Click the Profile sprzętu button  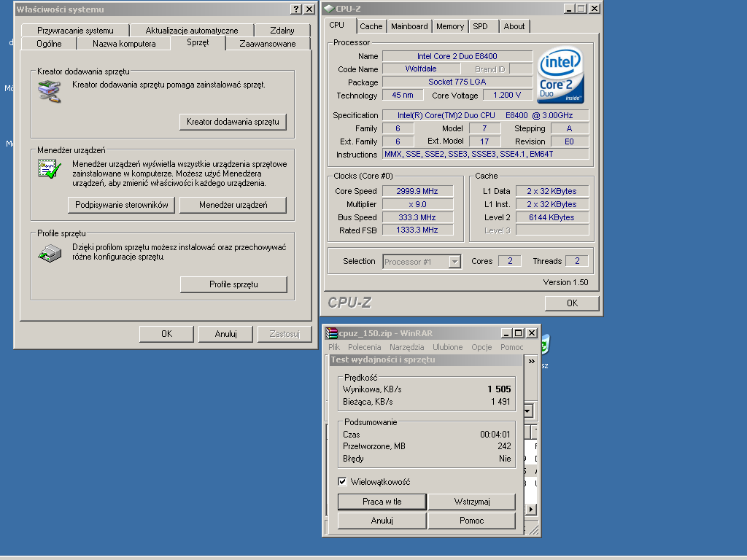click(233, 284)
